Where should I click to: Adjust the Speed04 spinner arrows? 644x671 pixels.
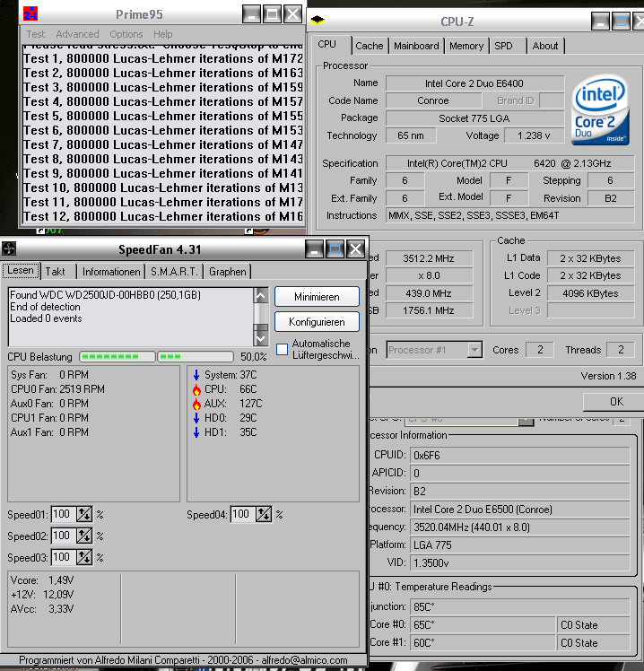(264, 514)
